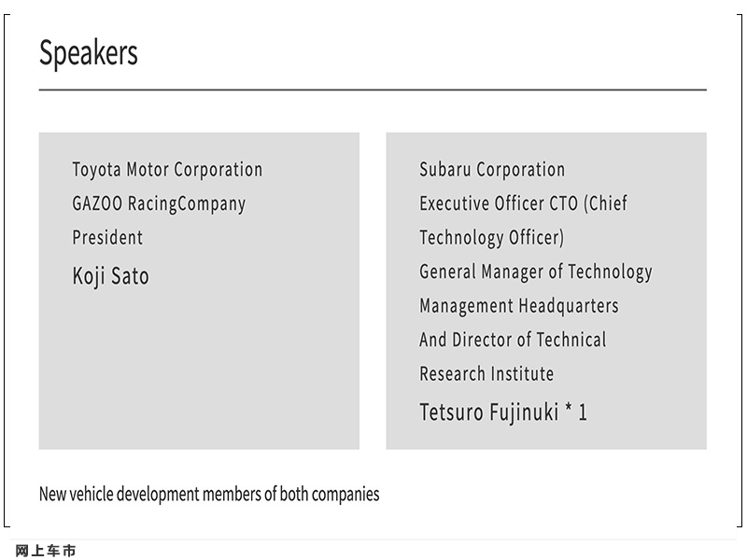
Task: Click And Director of Technical line
Action: 513,340
